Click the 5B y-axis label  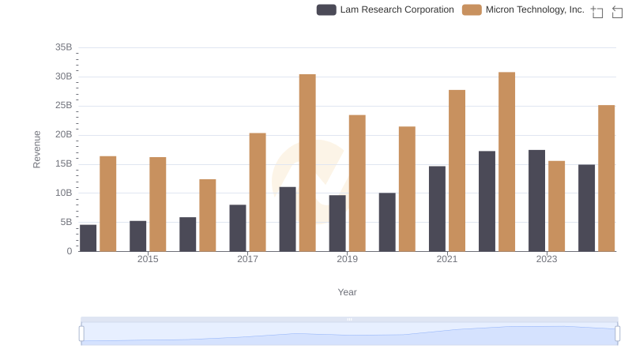tap(66, 222)
